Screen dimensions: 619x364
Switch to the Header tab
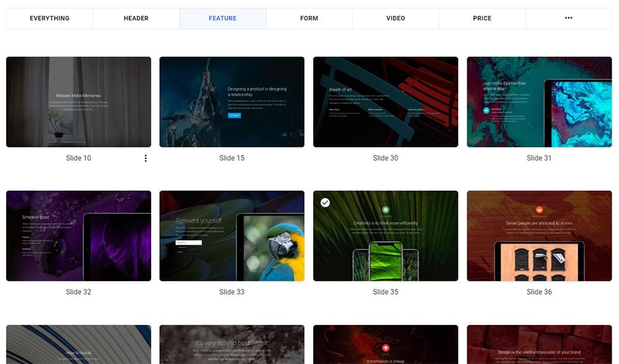(x=136, y=18)
